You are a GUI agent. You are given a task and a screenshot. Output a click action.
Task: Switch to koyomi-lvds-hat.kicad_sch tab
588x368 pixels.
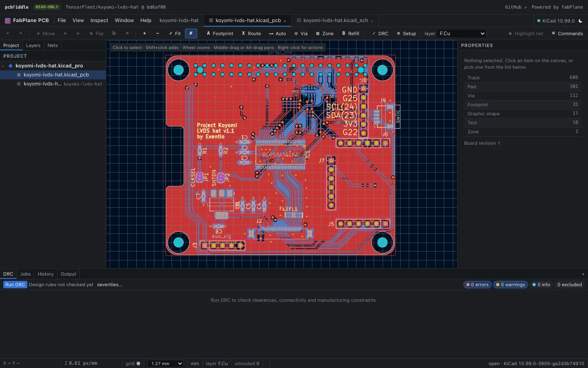[x=336, y=20]
